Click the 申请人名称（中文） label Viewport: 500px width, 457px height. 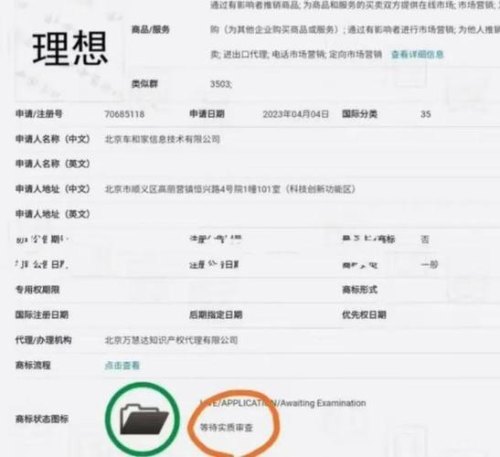point(53,139)
